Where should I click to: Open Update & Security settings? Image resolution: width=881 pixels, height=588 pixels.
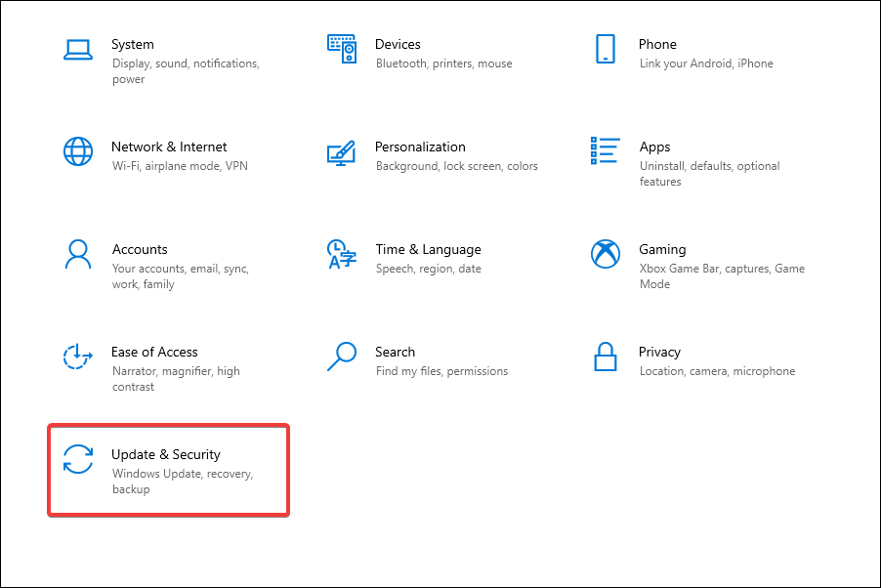[x=166, y=469]
